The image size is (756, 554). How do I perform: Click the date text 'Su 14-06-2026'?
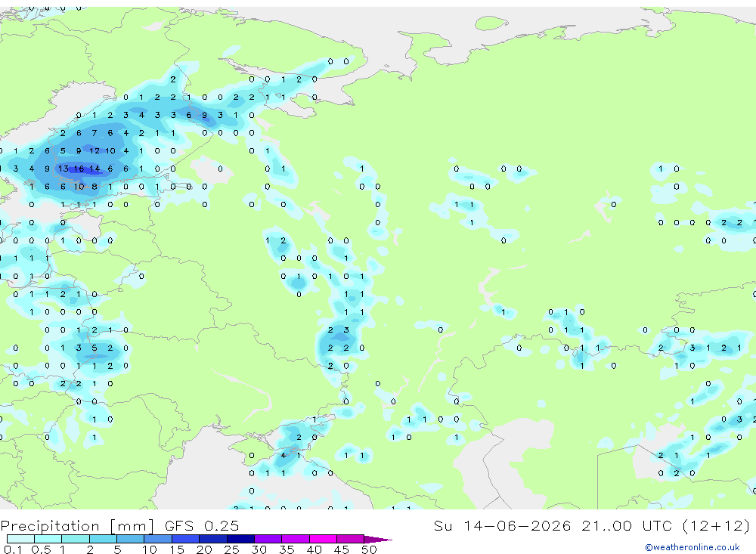502,525
